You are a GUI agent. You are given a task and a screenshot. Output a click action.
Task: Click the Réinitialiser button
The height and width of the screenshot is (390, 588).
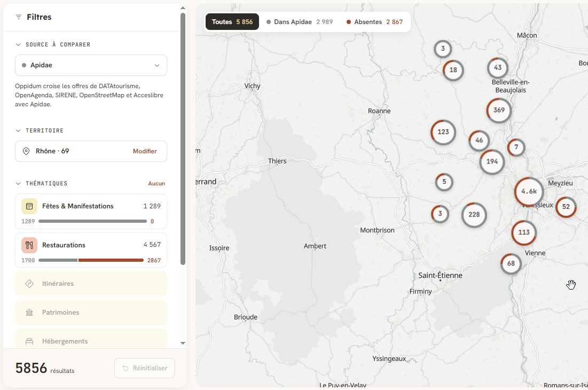pos(144,368)
